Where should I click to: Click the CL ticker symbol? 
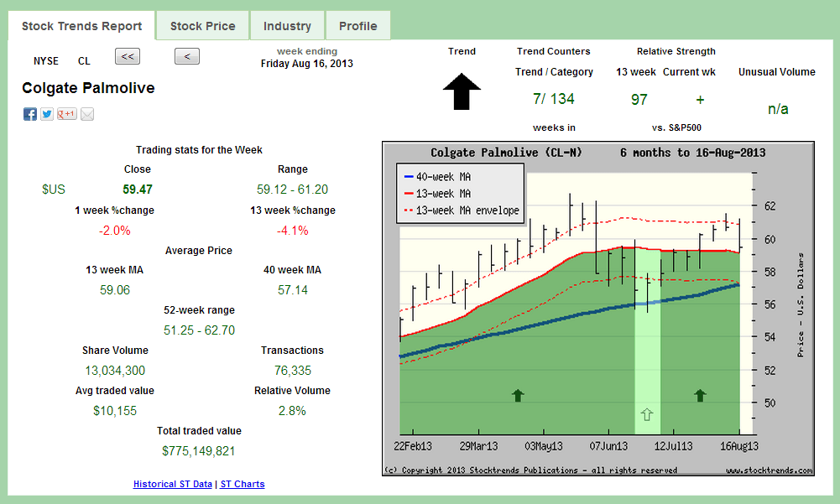(x=84, y=61)
